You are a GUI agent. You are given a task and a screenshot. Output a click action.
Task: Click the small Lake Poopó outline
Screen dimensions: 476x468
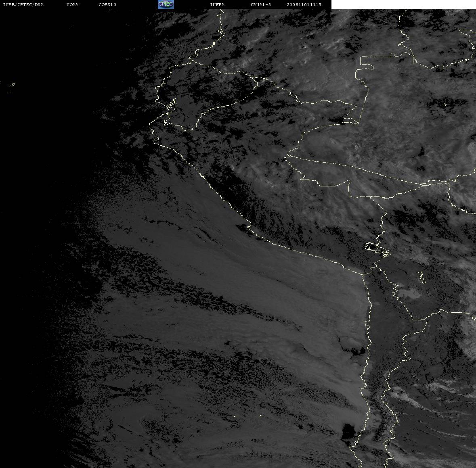point(421,277)
